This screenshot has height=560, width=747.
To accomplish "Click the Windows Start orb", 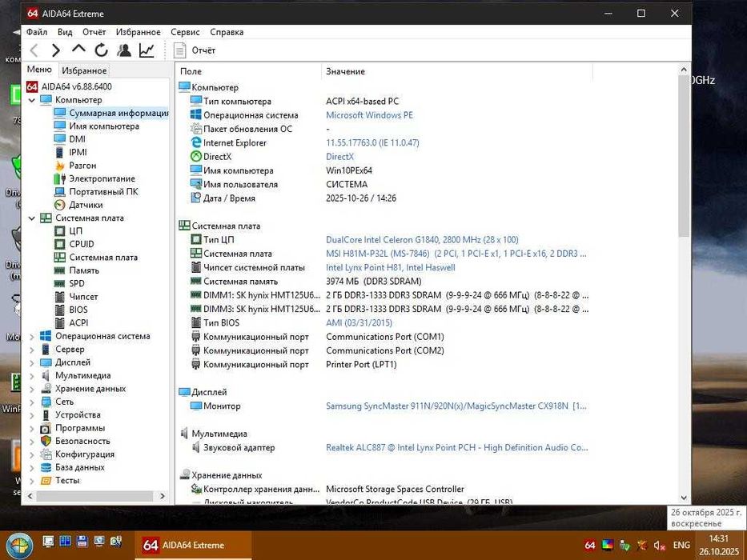I will point(19,546).
